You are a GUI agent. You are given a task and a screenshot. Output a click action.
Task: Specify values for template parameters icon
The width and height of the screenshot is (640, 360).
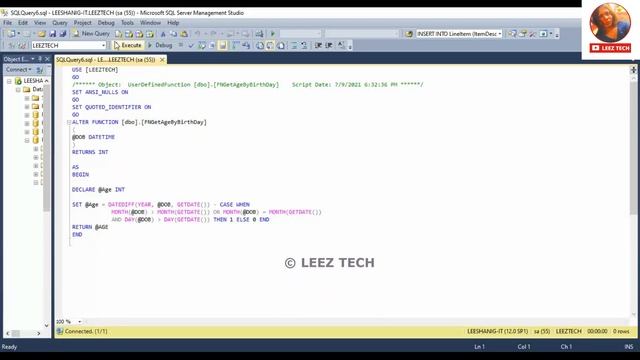[x=341, y=45]
